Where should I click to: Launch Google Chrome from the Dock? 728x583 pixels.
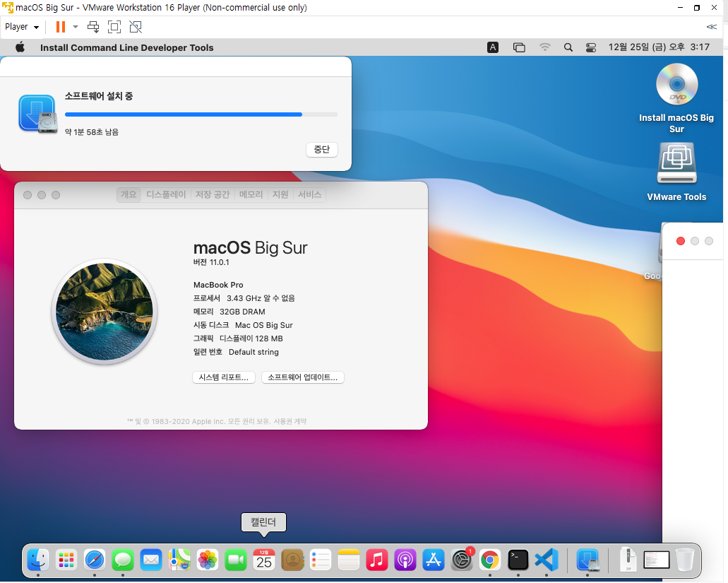coord(490,560)
